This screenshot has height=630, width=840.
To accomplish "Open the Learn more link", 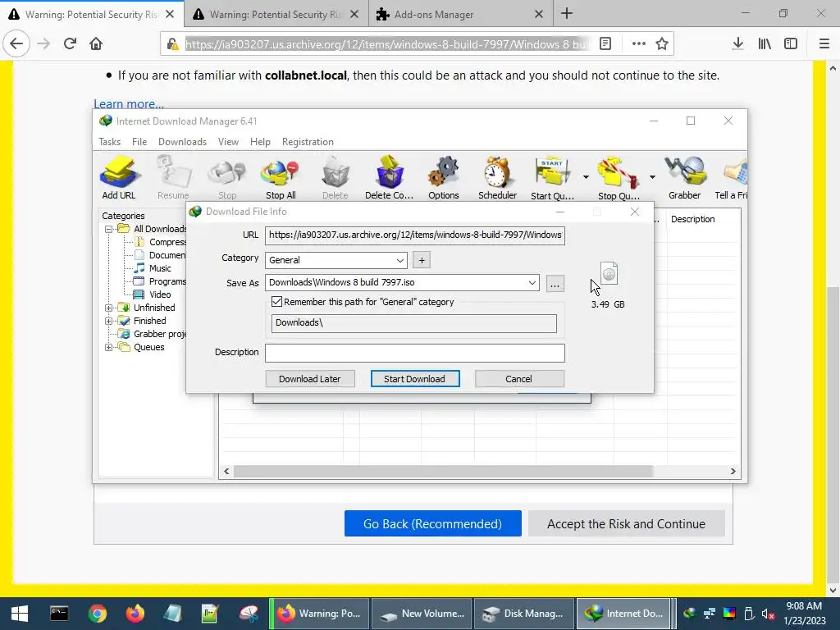I will [129, 103].
